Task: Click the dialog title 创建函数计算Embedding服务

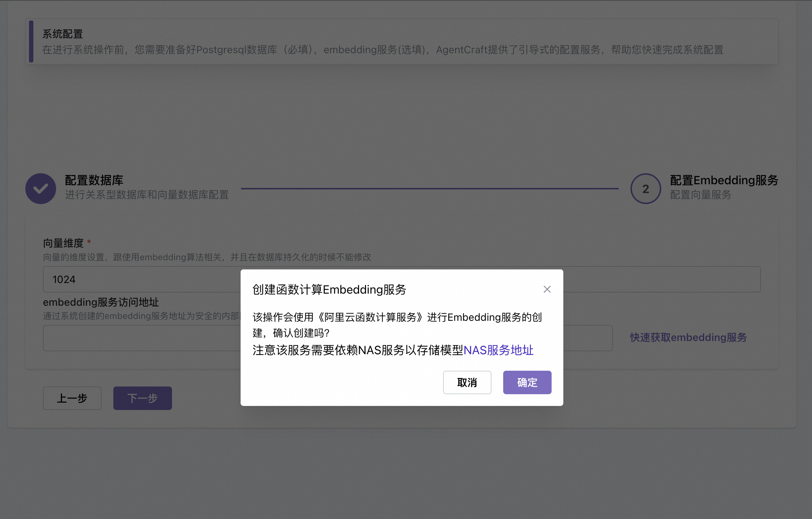Action: [x=329, y=290]
